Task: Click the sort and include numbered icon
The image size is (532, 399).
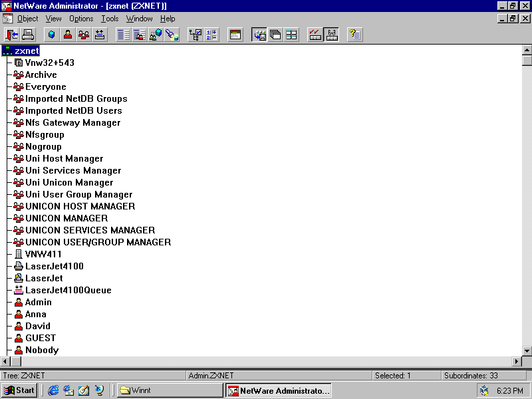Action: [x=211, y=35]
